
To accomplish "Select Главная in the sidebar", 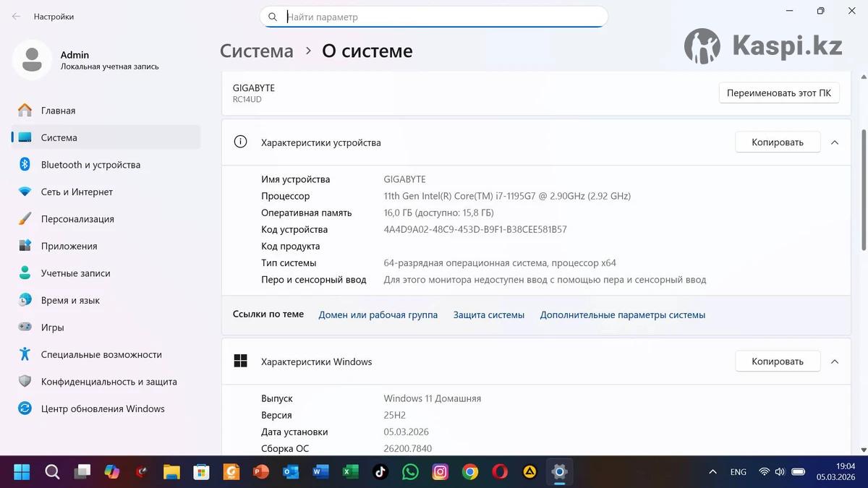I will click(58, 111).
